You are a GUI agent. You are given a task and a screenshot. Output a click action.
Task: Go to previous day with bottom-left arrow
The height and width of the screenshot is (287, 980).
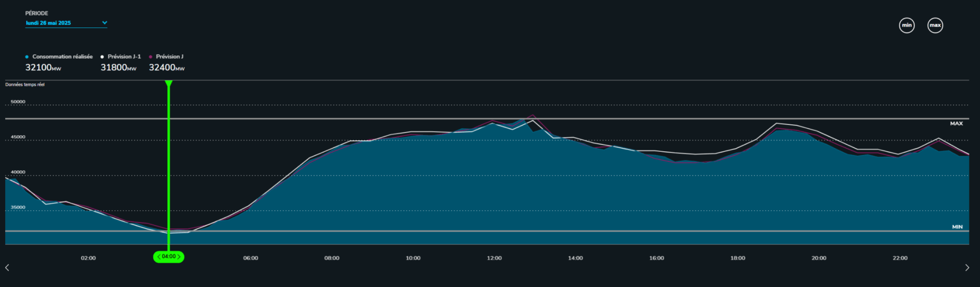[x=7, y=268]
